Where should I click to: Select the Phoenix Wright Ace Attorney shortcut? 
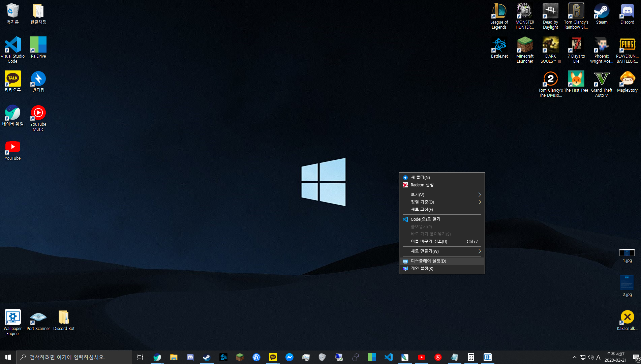click(602, 50)
